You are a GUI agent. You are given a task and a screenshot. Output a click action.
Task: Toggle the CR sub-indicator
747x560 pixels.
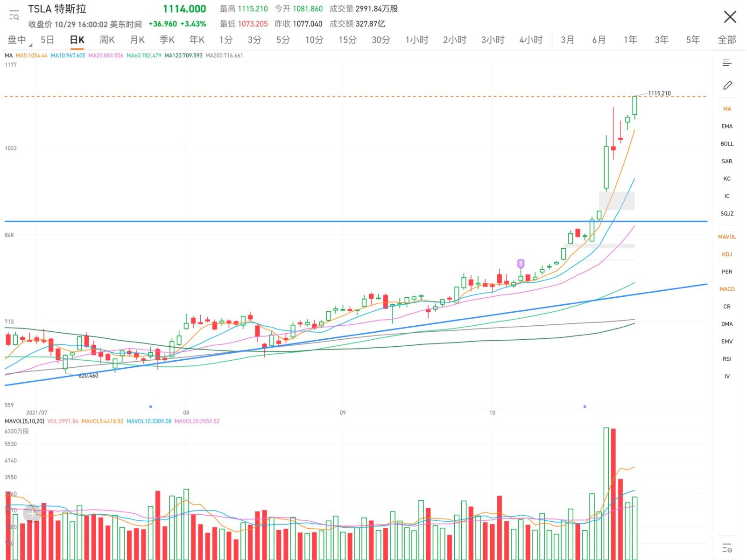(x=727, y=307)
